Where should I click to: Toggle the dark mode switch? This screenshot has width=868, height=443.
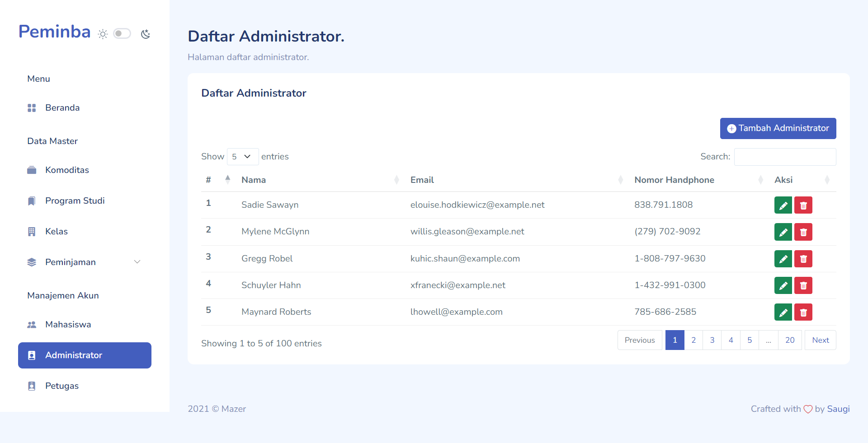click(x=122, y=33)
